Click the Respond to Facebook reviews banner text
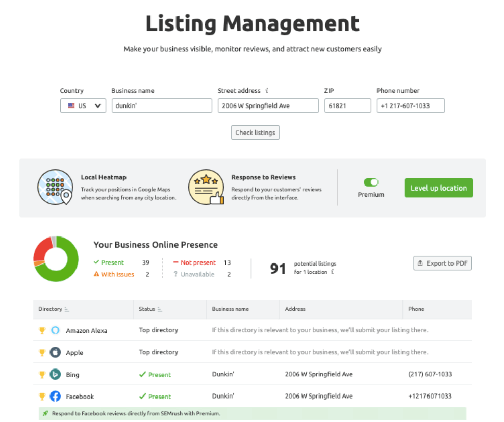504x422 pixels. pyautogui.click(x=136, y=414)
